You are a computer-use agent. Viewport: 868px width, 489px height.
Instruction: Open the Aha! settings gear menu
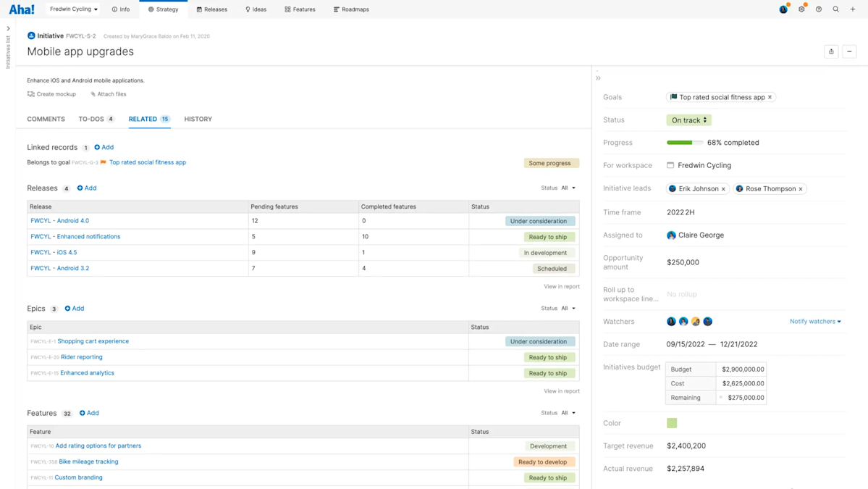tap(801, 9)
